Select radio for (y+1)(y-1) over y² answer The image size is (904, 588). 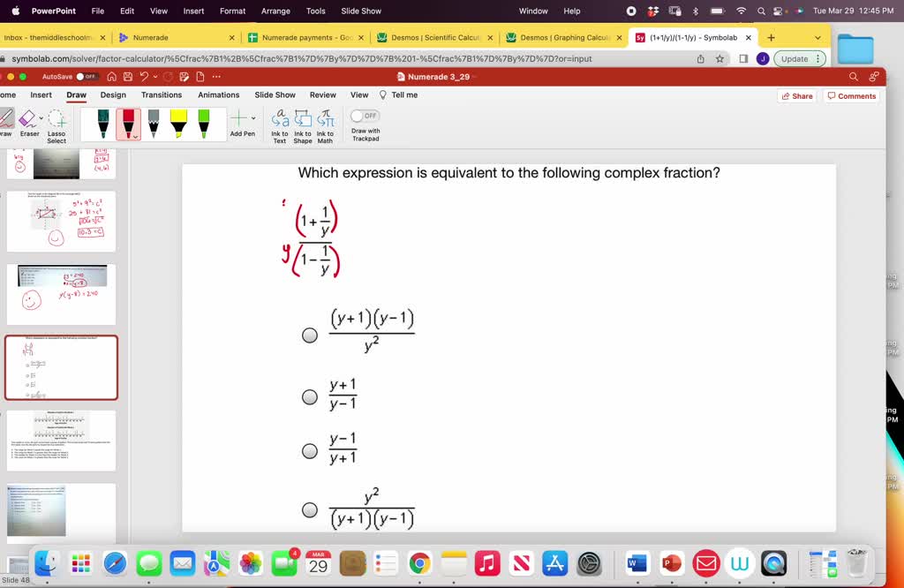pos(310,335)
